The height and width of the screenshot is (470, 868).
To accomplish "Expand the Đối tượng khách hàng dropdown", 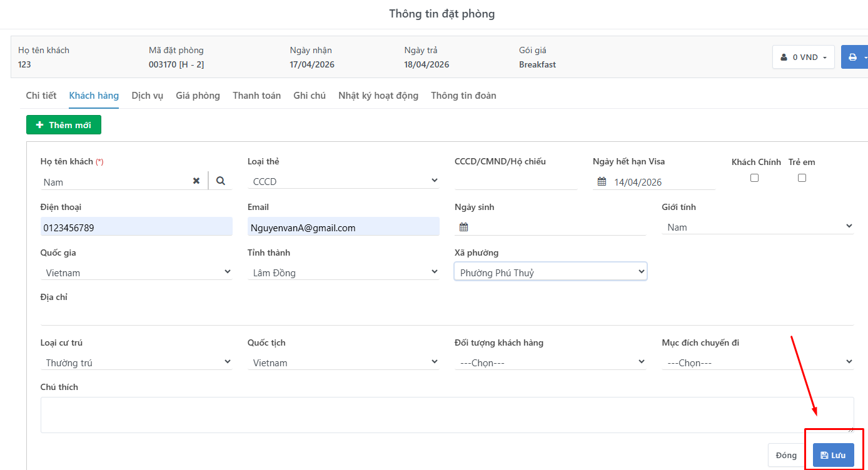I will (x=550, y=362).
